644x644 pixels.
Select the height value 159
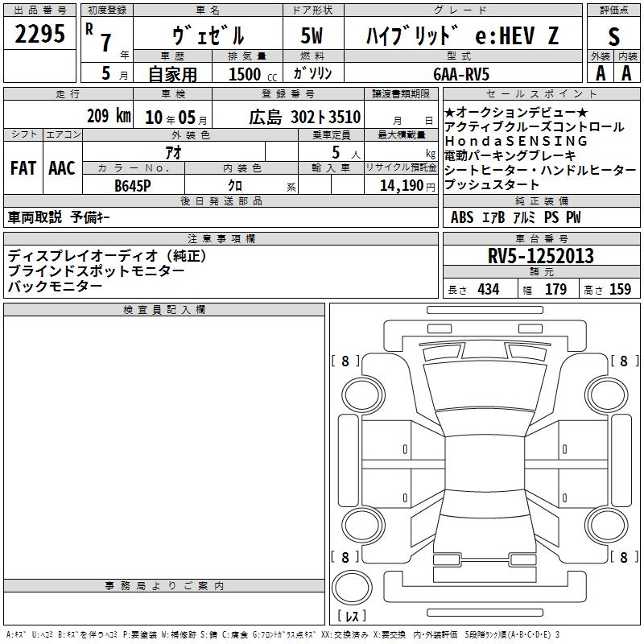coord(620,289)
